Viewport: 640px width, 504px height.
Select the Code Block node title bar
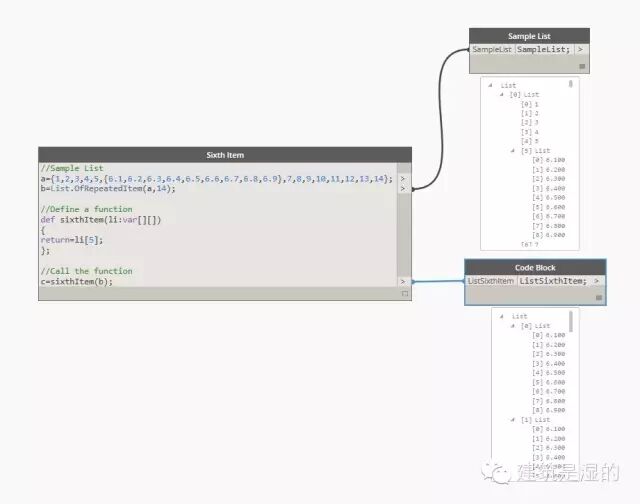pyautogui.click(x=535, y=268)
